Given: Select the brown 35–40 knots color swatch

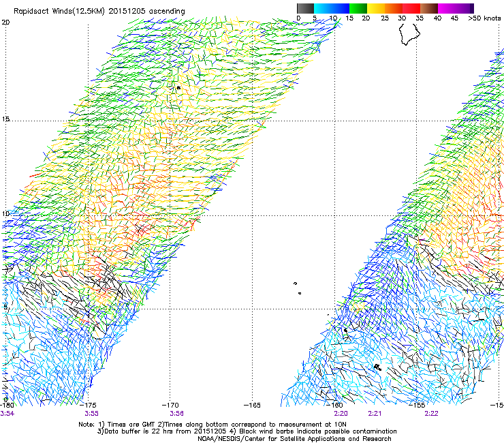Looking at the screenshot, I should 429,8.
